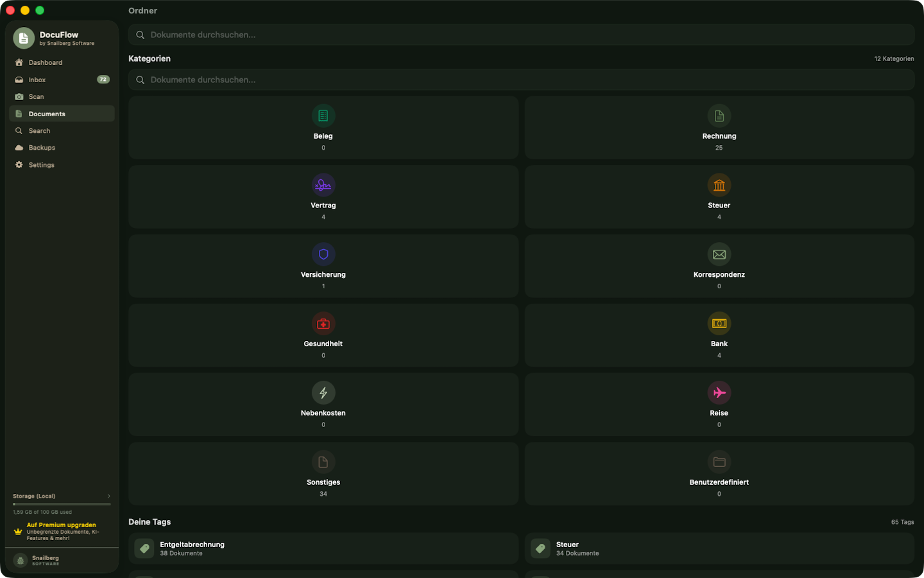
Task: Go to Dashboard in sidebar
Action: click(x=62, y=62)
